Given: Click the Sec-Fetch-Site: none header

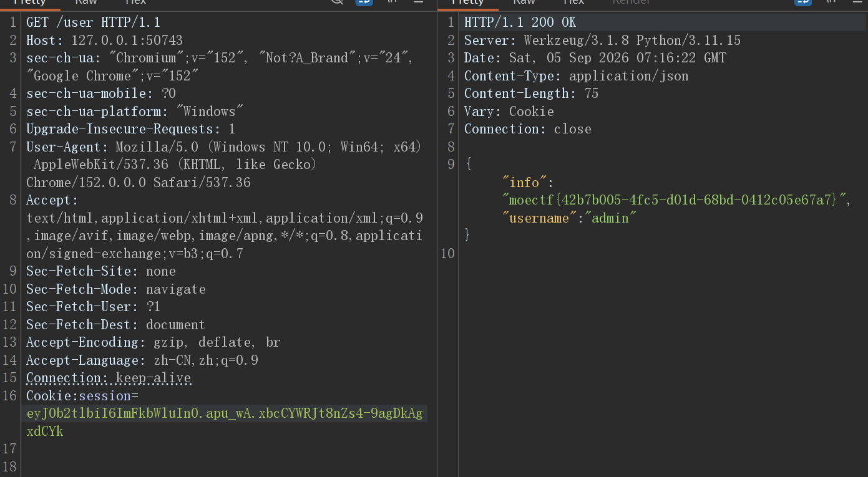Looking at the screenshot, I should click(101, 271).
